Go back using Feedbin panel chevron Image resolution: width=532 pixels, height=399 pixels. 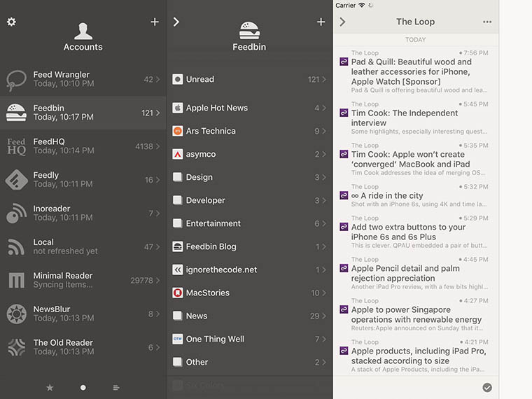coord(176,22)
